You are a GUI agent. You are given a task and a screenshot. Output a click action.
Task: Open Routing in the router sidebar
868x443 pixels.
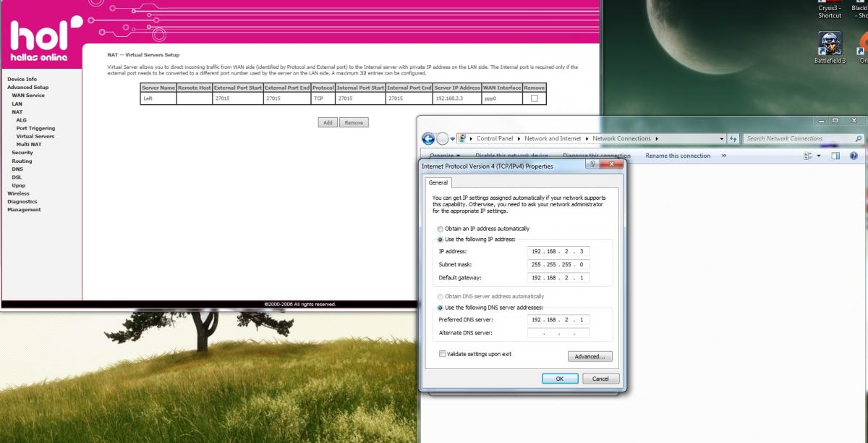pyautogui.click(x=22, y=161)
